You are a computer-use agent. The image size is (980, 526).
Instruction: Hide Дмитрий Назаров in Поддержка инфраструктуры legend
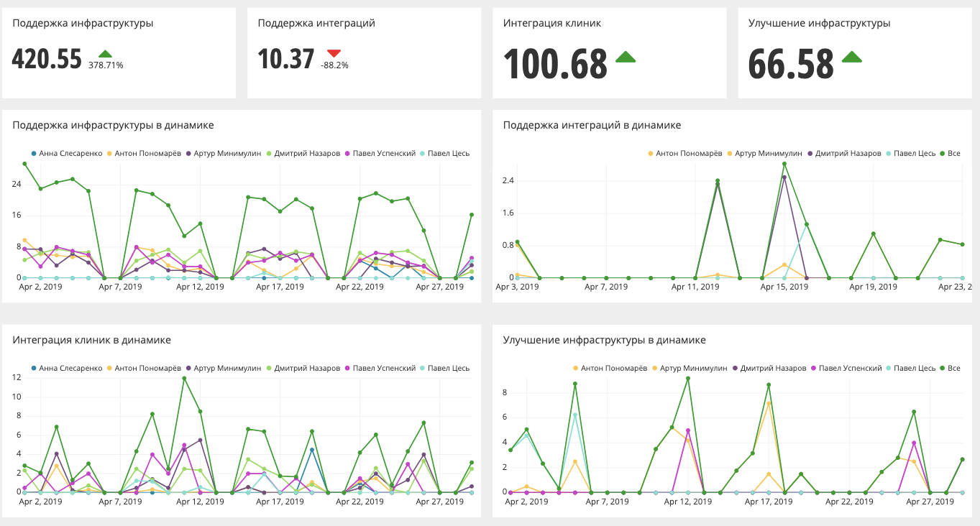click(302, 153)
